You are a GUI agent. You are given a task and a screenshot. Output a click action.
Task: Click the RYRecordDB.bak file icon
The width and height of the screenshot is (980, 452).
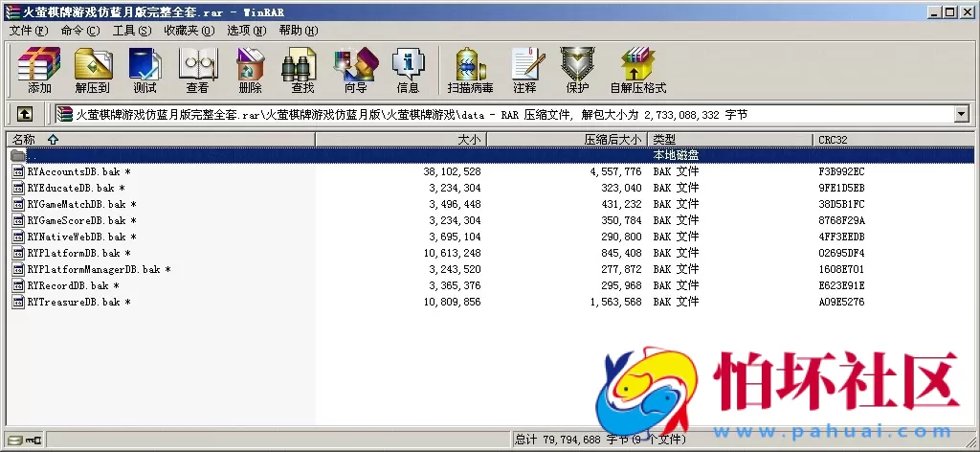[x=19, y=285]
